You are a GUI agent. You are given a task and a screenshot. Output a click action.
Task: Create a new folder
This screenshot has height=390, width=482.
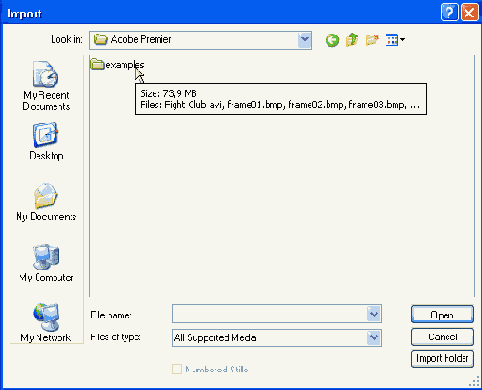click(x=372, y=40)
